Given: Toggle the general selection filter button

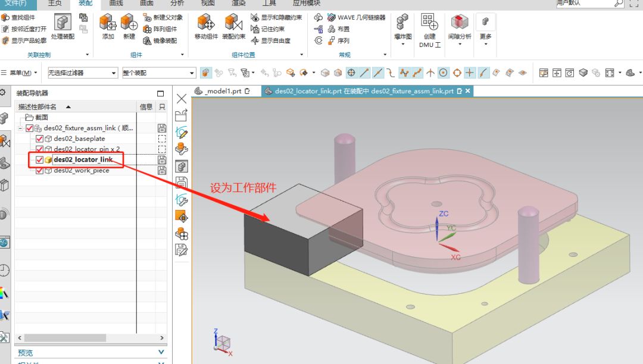Looking at the screenshot, I should (x=205, y=73).
